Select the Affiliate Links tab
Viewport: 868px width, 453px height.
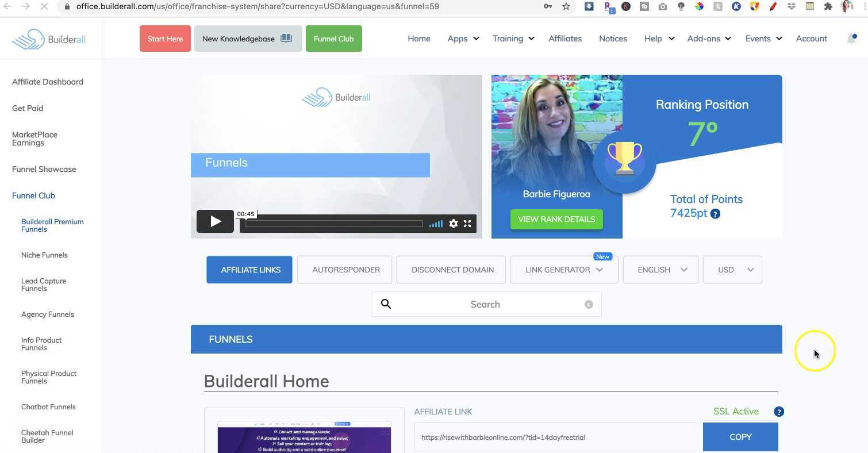click(x=249, y=270)
